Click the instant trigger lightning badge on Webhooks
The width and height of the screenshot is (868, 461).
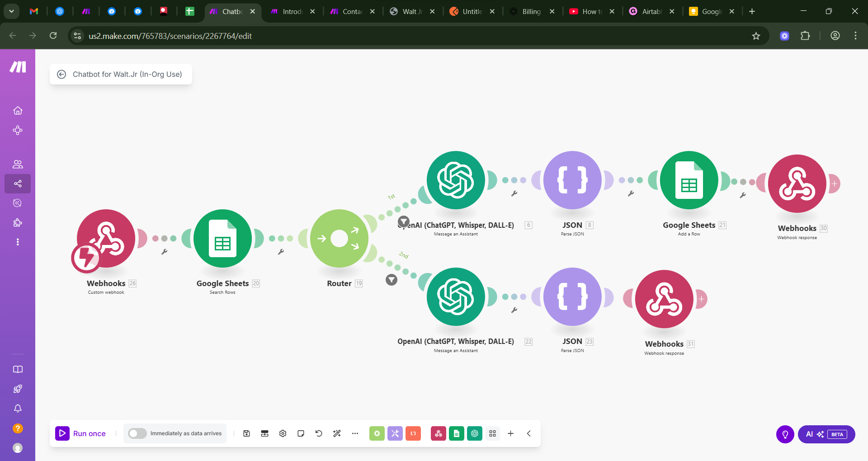click(86, 258)
